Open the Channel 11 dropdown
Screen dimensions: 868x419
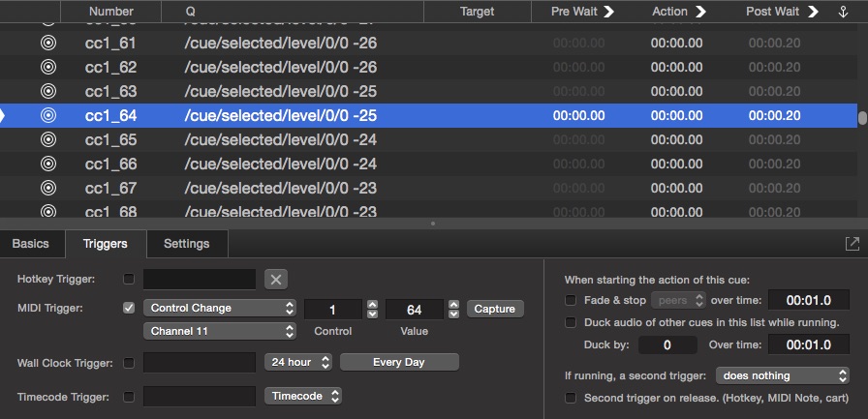219,332
